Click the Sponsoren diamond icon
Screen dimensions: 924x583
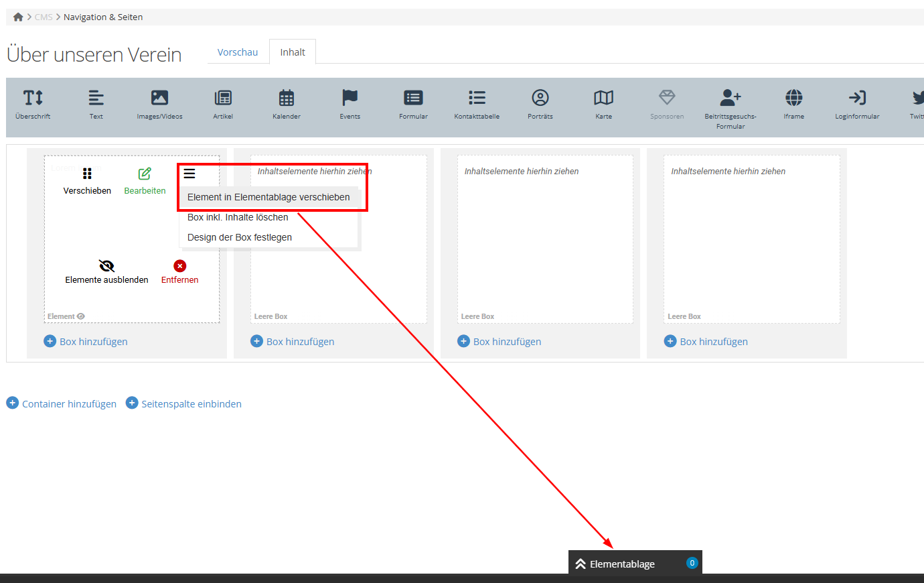click(x=667, y=98)
